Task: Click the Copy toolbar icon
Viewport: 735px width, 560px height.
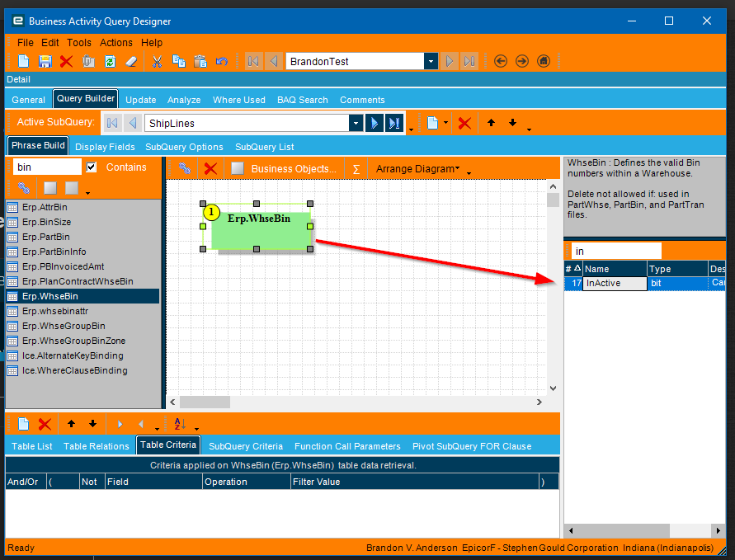Action: coord(178,61)
